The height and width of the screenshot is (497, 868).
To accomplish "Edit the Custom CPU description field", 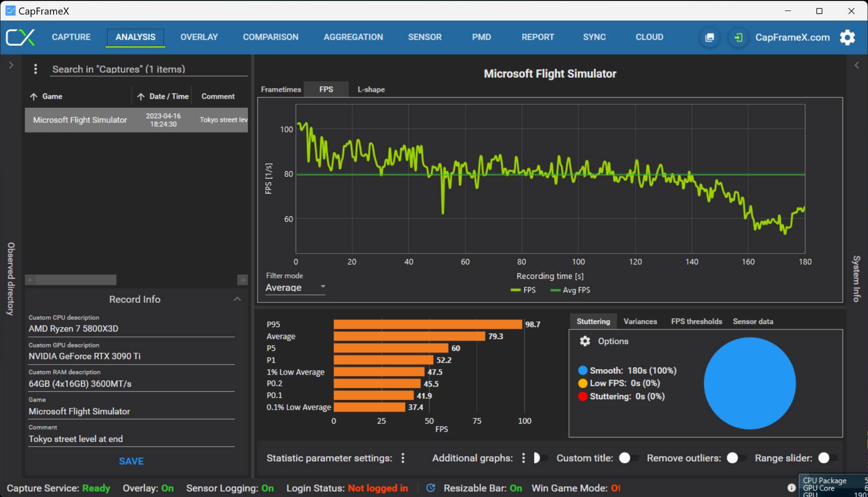I will click(131, 328).
